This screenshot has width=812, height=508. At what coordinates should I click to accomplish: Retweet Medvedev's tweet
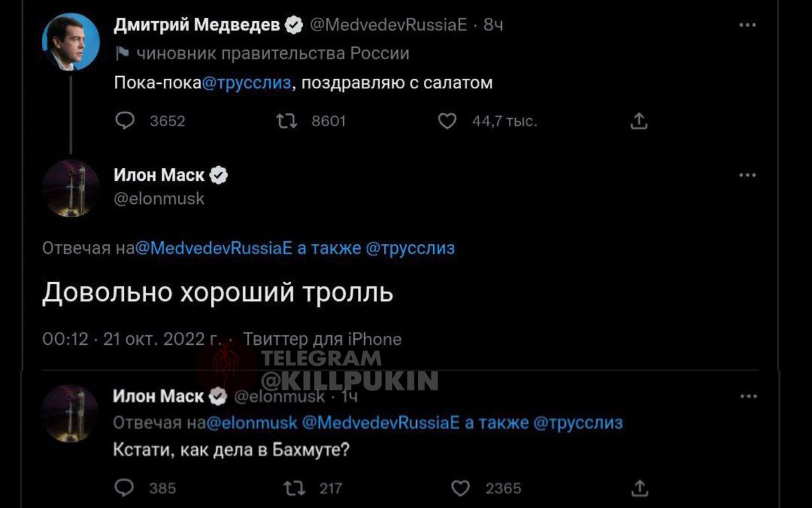pos(287,121)
